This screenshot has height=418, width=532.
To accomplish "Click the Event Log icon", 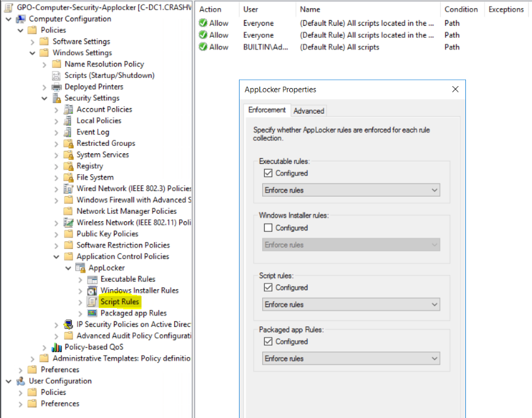I will [x=68, y=132].
